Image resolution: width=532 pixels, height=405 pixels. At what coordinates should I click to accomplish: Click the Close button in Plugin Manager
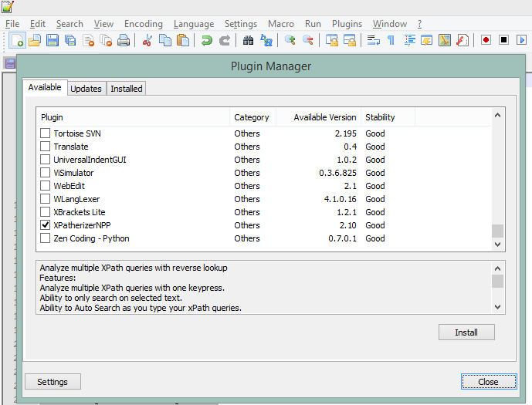point(489,382)
